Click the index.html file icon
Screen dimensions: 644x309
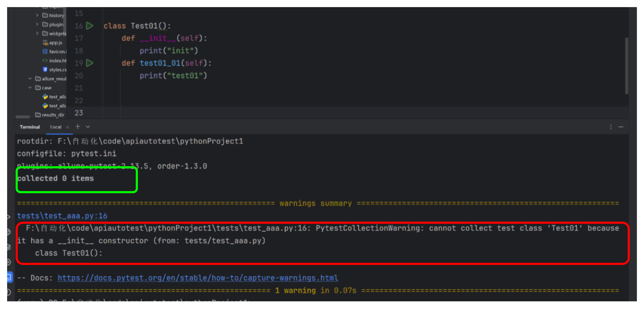45,60
